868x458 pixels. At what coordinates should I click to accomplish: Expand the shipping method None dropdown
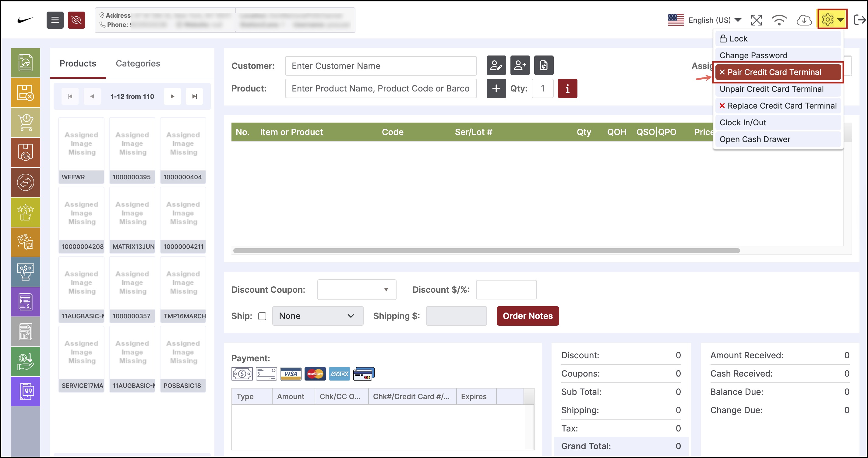[317, 316]
